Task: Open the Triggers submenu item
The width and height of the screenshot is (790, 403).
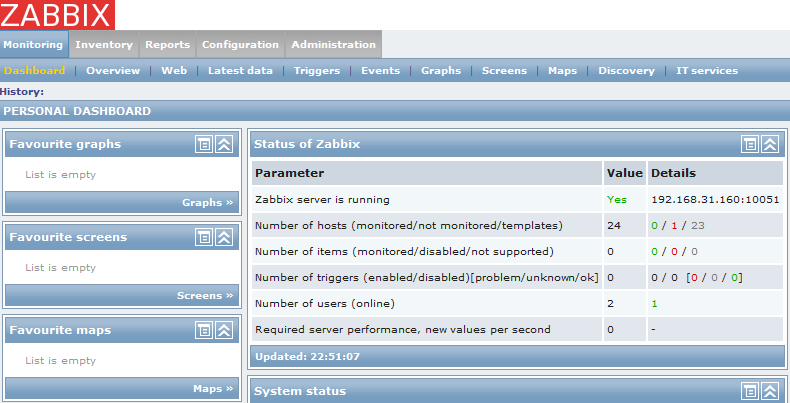Action: [x=317, y=71]
